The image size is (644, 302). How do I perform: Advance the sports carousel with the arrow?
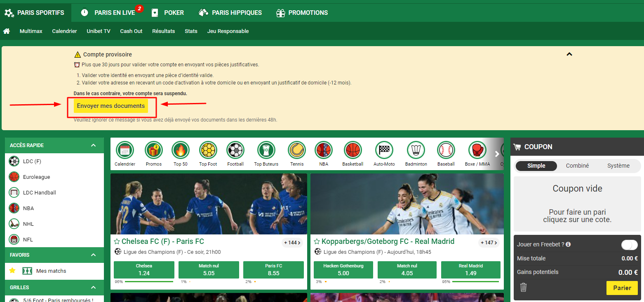point(497,153)
